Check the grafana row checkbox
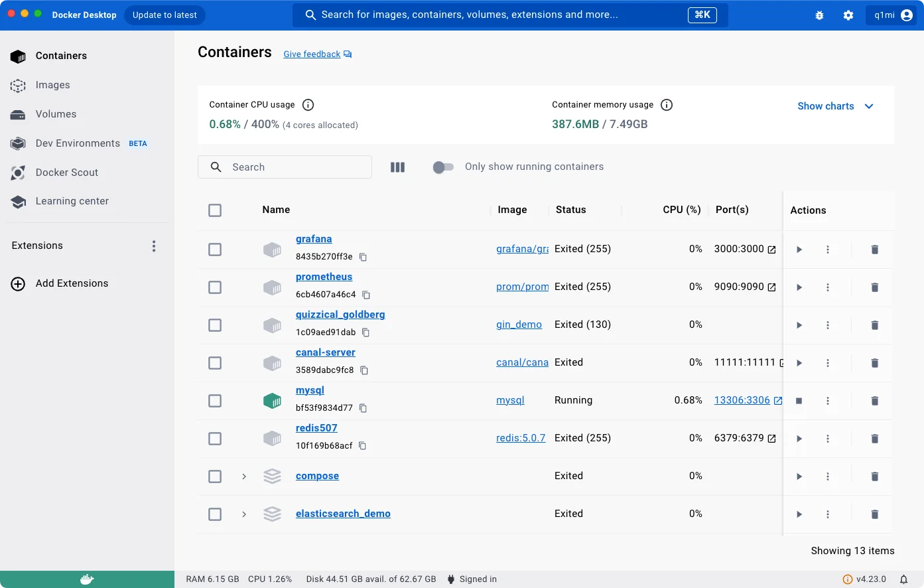 coord(215,250)
